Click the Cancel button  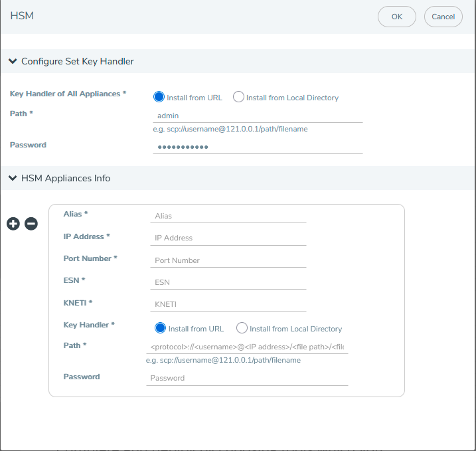pos(443,17)
